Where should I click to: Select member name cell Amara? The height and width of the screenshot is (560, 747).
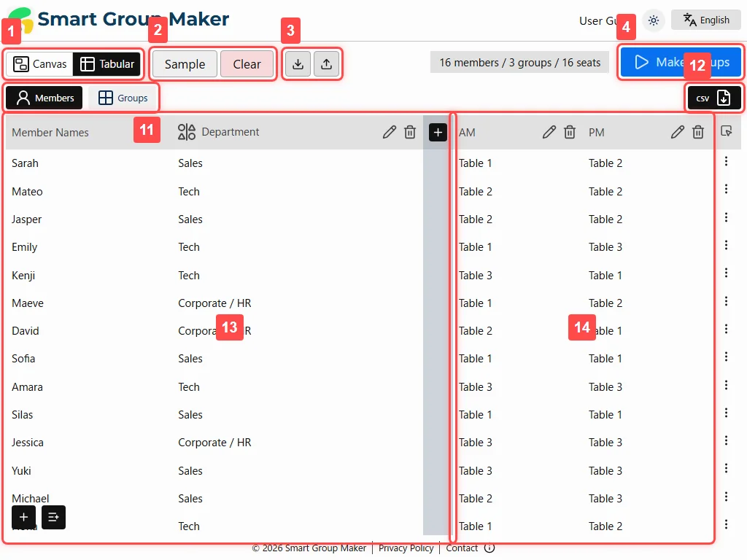click(27, 387)
